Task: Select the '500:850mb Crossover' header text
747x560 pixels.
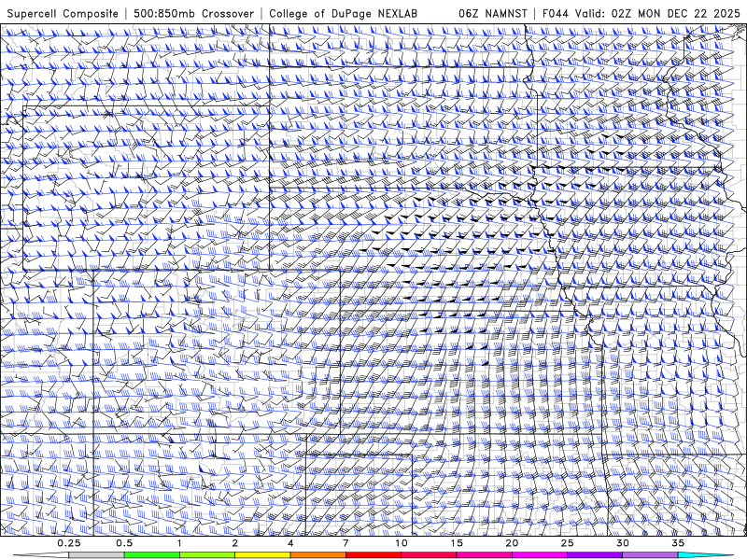Action: point(194,13)
